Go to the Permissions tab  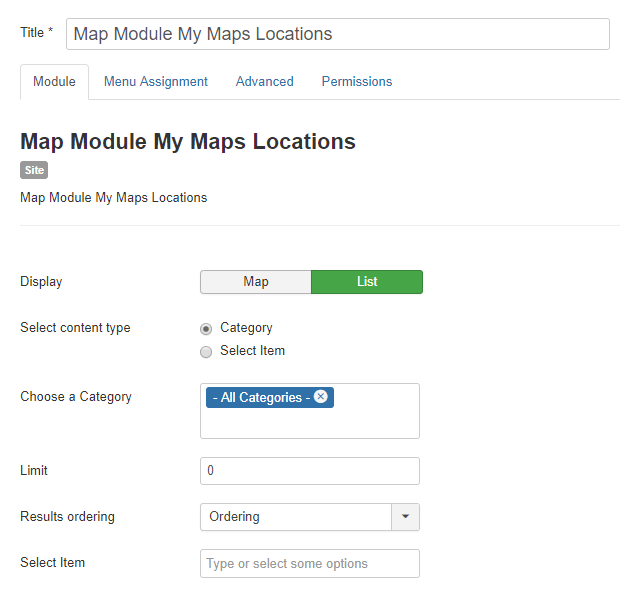coord(357,82)
